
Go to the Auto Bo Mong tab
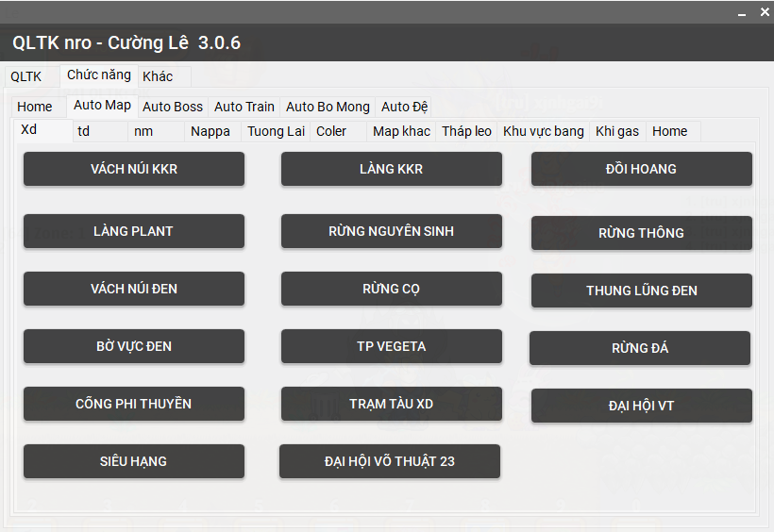[x=328, y=107]
